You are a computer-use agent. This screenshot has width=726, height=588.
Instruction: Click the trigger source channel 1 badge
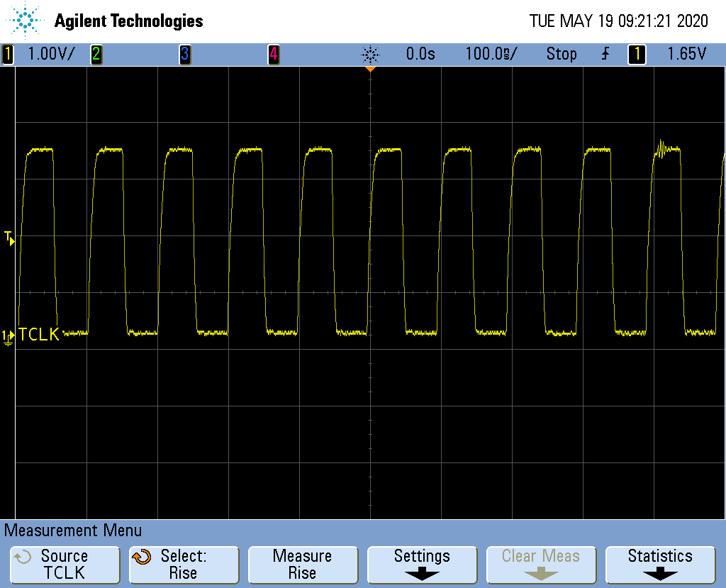(x=637, y=54)
